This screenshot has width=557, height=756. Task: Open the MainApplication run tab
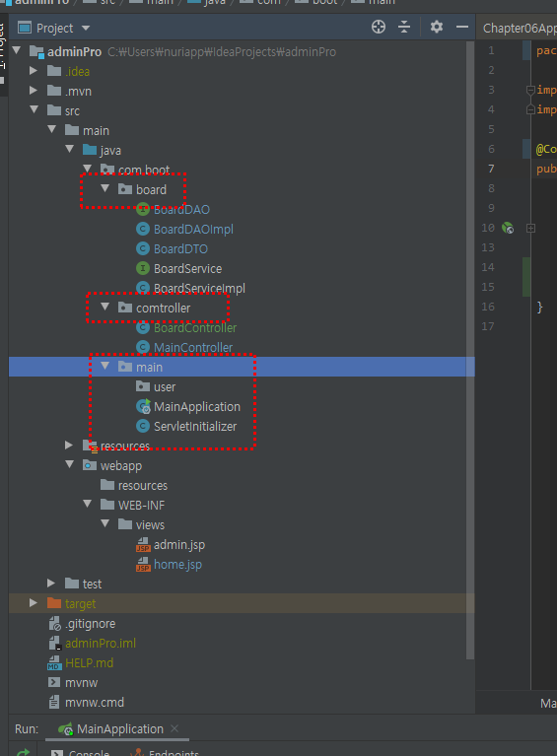[x=119, y=729]
